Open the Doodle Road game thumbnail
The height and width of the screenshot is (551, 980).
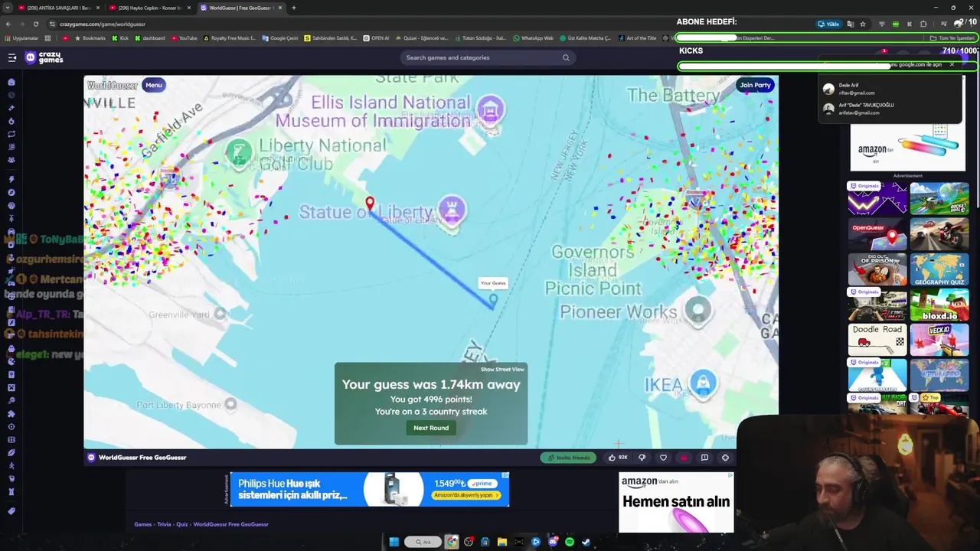coord(877,340)
